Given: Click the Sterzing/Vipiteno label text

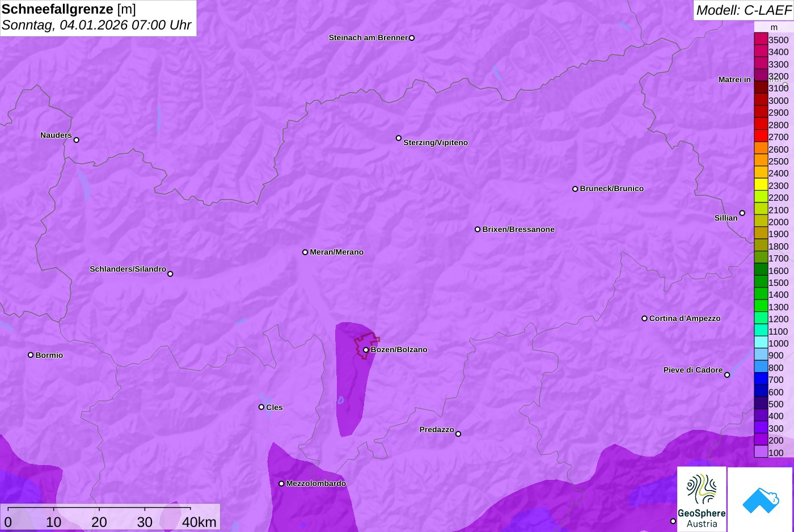Looking at the screenshot, I should pyautogui.click(x=436, y=142).
